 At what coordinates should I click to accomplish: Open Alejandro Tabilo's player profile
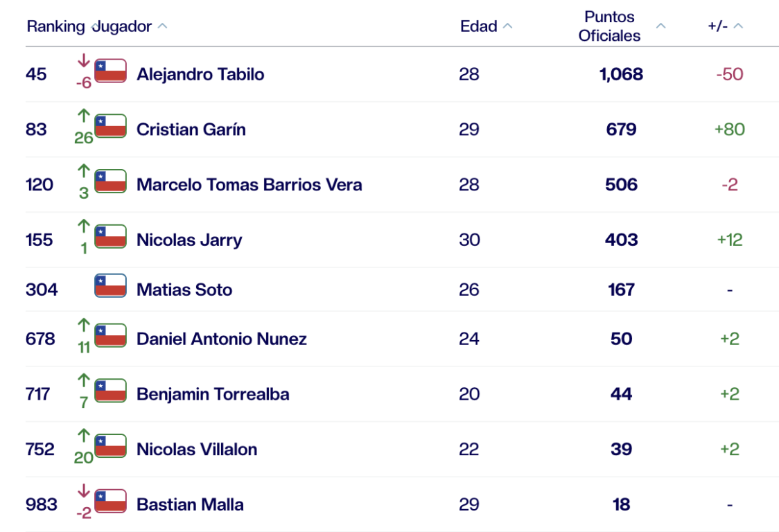pos(200,74)
